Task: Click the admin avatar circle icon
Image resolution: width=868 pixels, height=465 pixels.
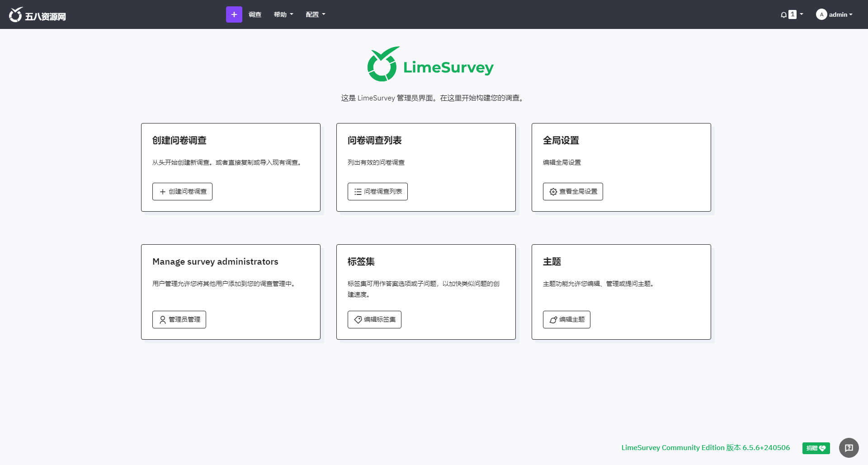Action: (x=821, y=14)
